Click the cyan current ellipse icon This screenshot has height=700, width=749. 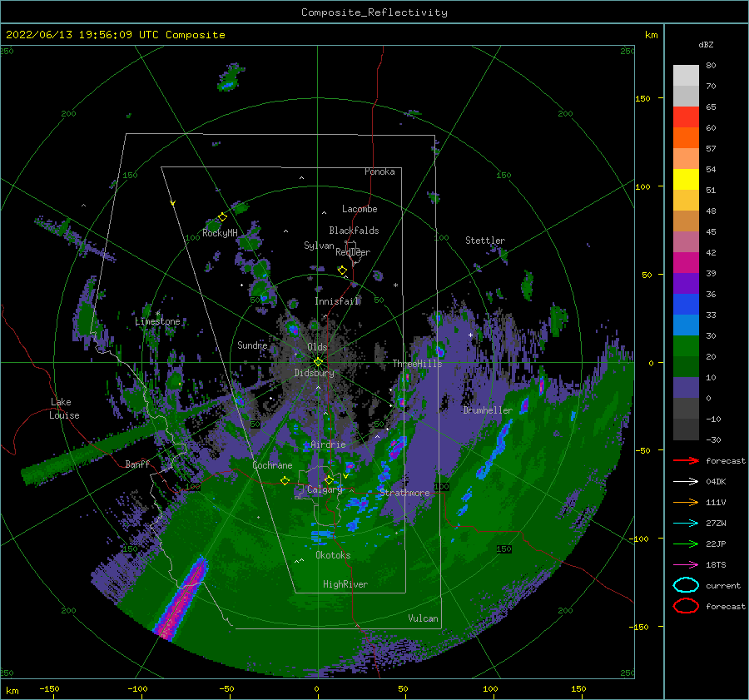686,585
